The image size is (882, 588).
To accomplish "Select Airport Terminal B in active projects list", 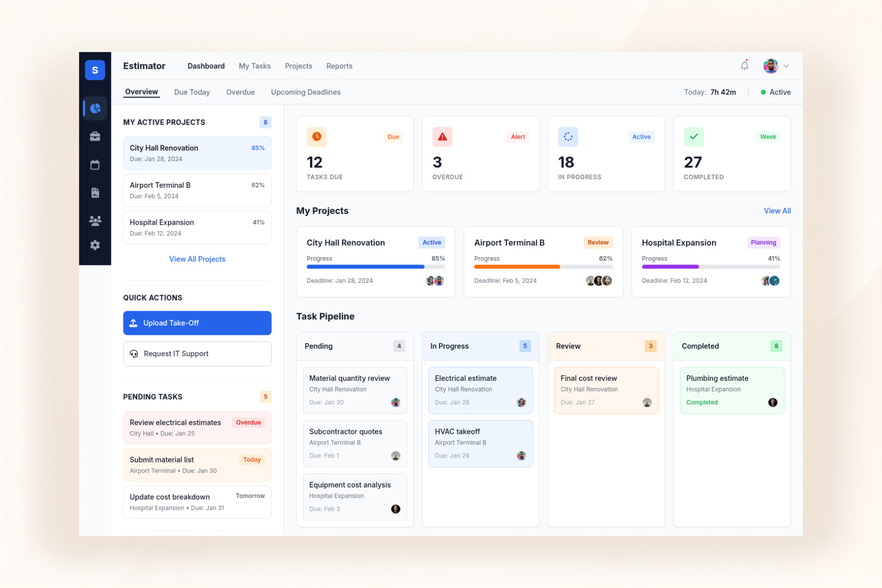I will pos(197,190).
